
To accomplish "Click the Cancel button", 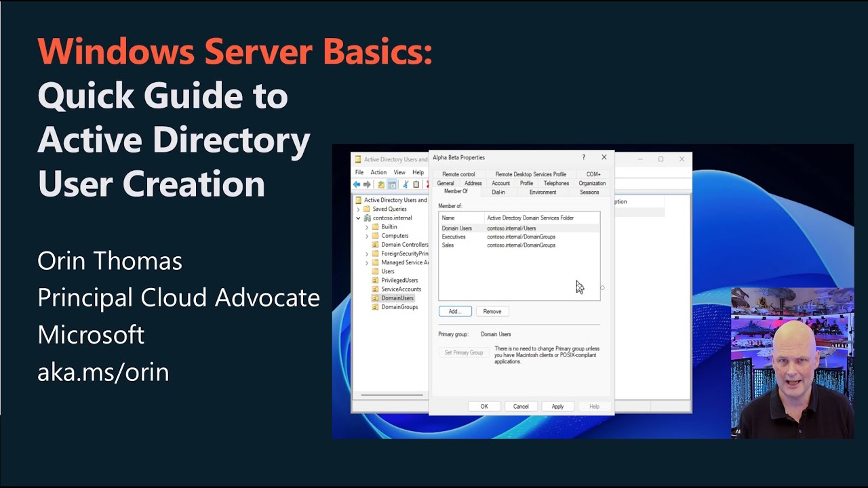I will (521, 406).
